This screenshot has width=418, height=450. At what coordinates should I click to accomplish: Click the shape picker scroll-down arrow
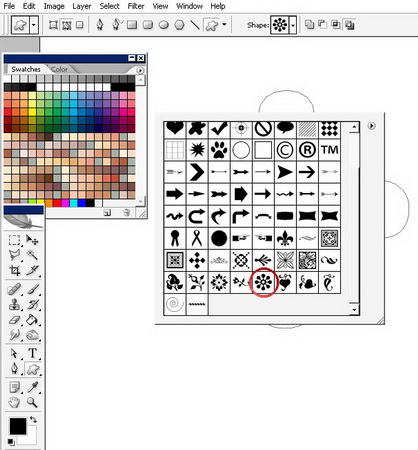(x=354, y=310)
